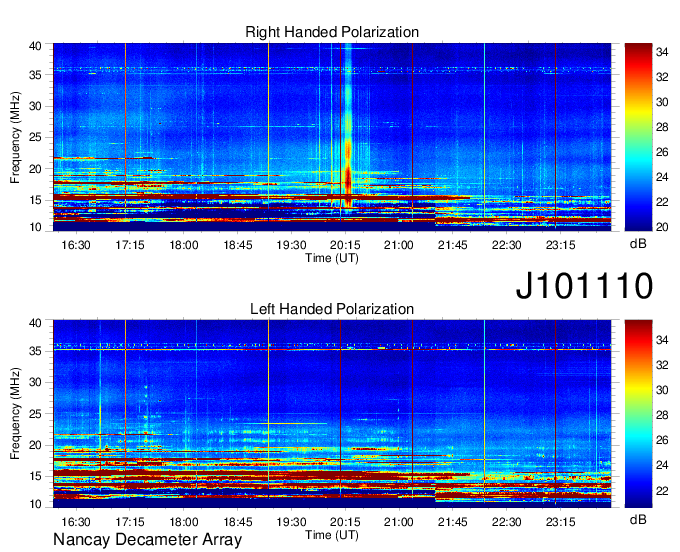Screen dimensions: 680x552
Task: Click the 23:15 tick on left-handed time axis
Action: click(560, 522)
